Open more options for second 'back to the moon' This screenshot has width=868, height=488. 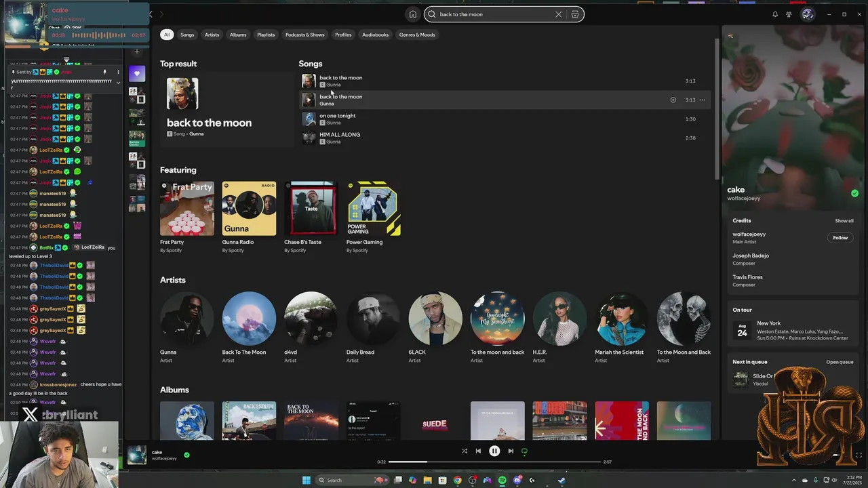tap(703, 100)
